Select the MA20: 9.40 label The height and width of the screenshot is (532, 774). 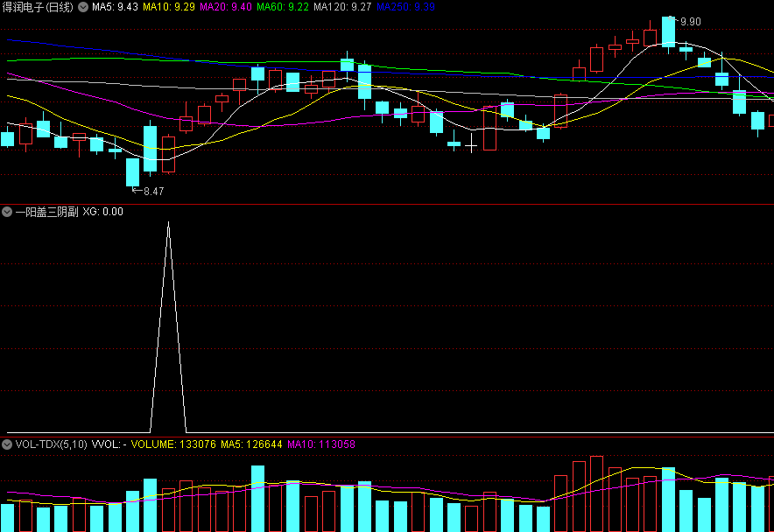(x=226, y=7)
